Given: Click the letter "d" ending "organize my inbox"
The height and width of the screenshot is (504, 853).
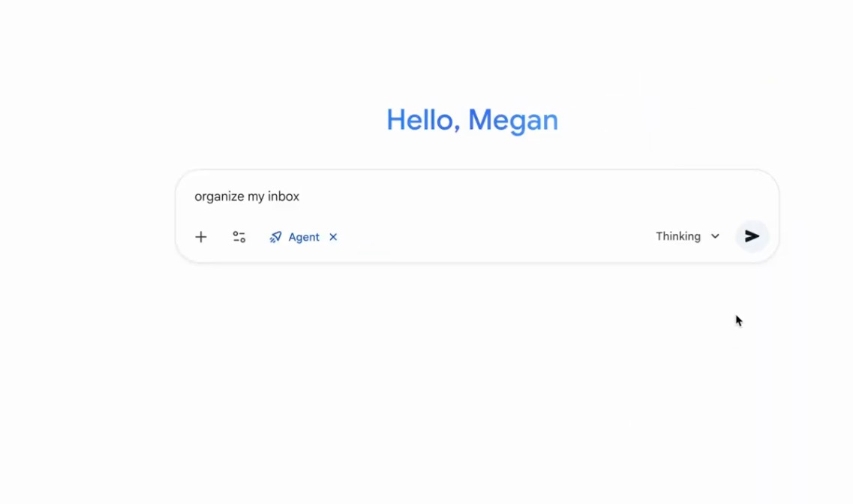Looking at the screenshot, I should pos(297,196).
